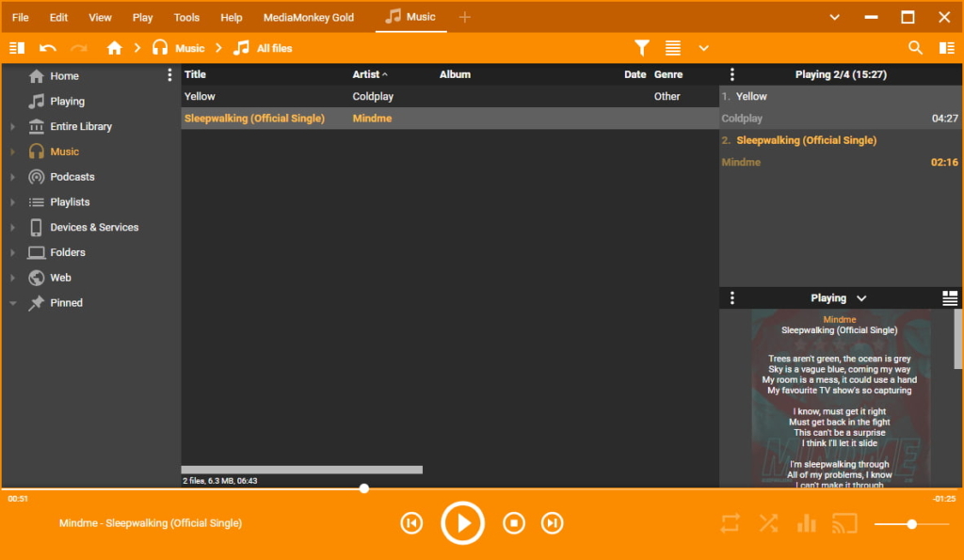Expand the Playlists tree item
This screenshot has width=964, height=560.
[x=11, y=201]
